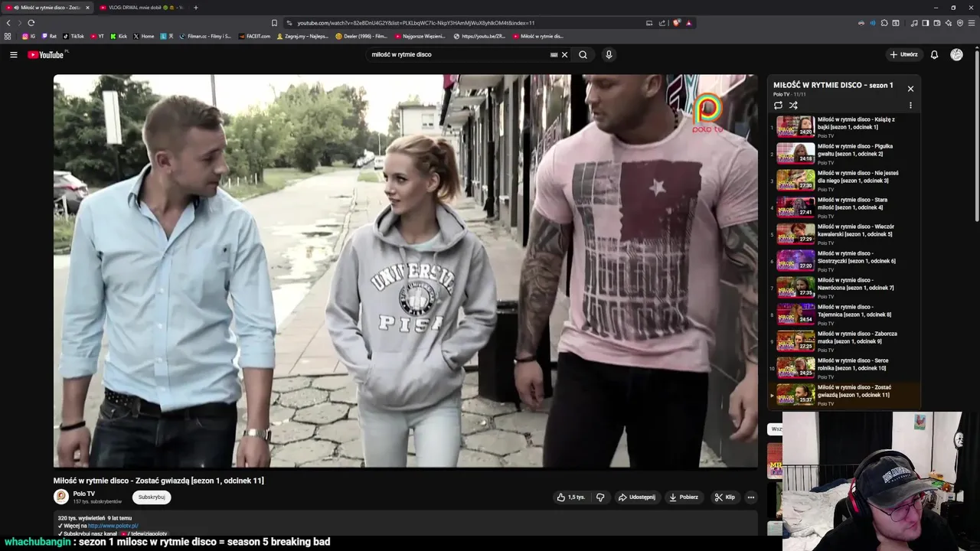Select Nie jesteś dla niego episode 3
Image resolution: width=980 pixels, height=551 pixels.
(844, 180)
